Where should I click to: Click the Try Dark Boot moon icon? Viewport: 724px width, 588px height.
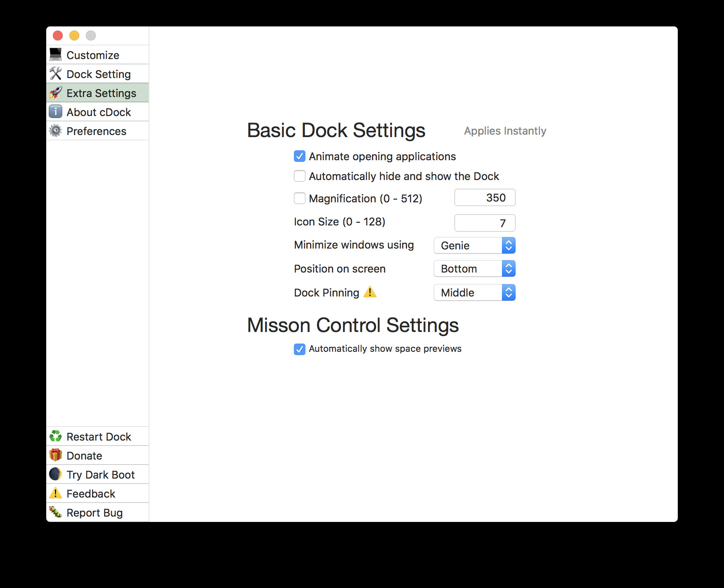coord(56,474)
